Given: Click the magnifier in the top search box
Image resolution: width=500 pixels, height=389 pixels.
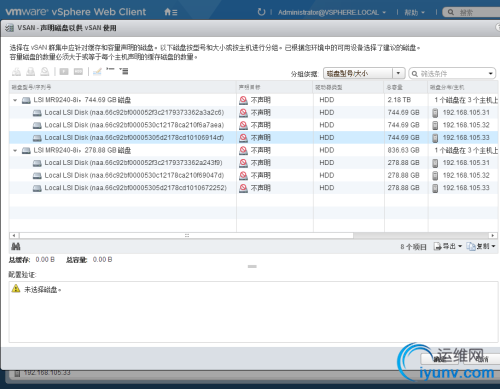Looking at the screenshot, I should pos(451,12).
